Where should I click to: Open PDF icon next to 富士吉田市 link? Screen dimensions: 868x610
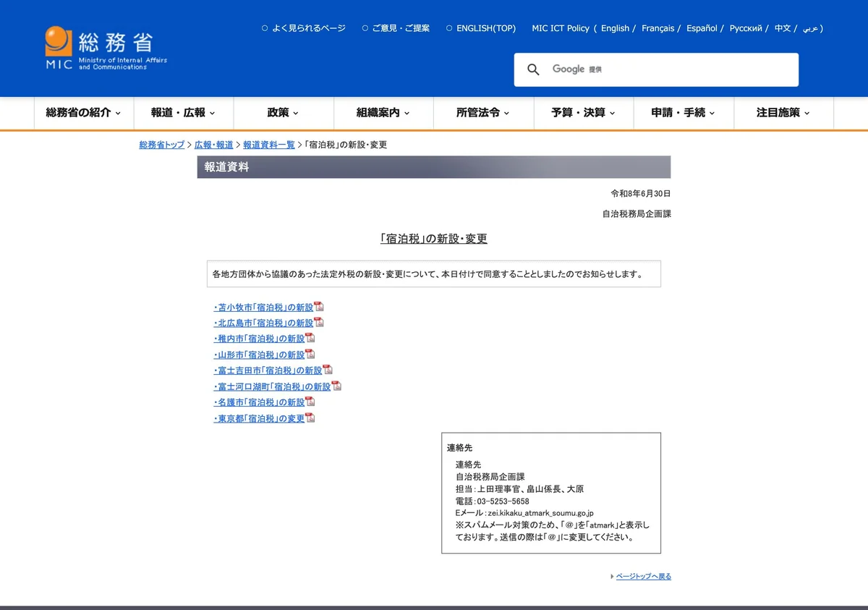(x=328, y=370)
